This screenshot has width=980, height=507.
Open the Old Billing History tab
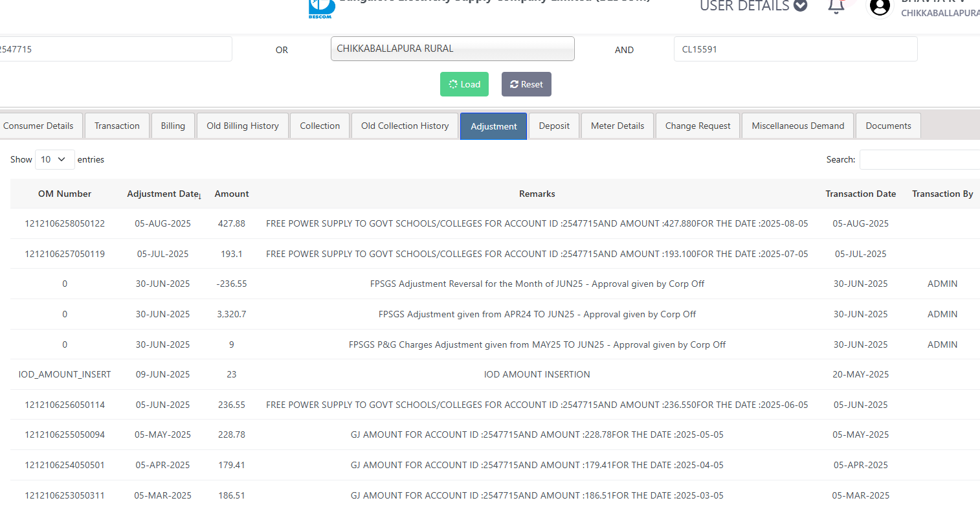point(243,126)
